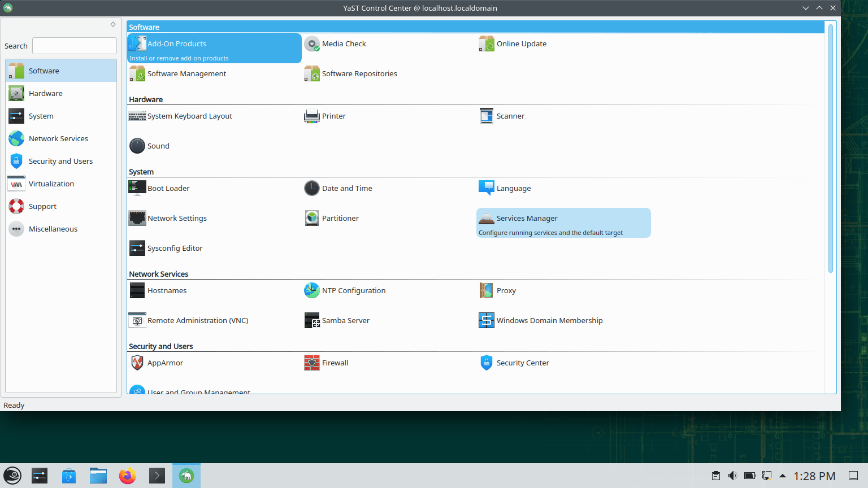This screenshot has height=488, width=868.
Task: Open the Security Center icon
Action: pos(487,363)
